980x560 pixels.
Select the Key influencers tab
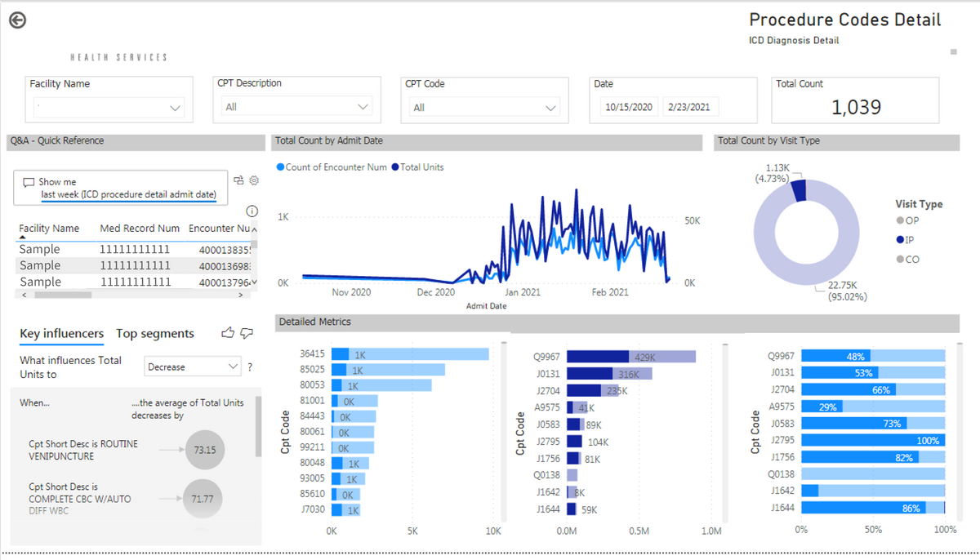pos(62,333)
